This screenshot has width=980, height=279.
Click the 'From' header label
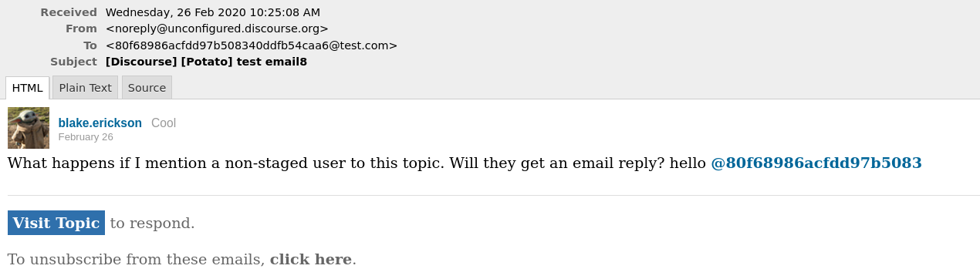coord(82,29)
